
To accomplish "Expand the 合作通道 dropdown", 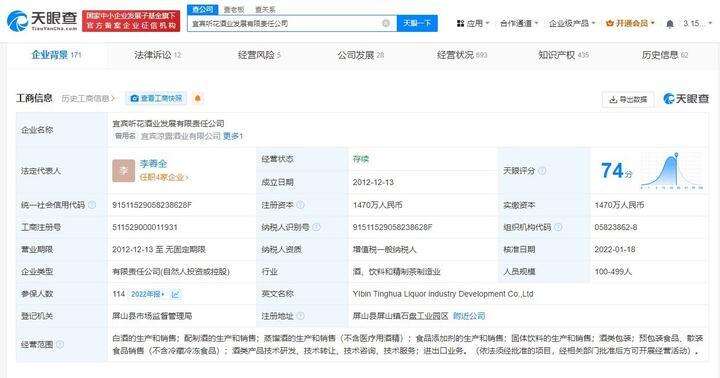I will point(519,23).
